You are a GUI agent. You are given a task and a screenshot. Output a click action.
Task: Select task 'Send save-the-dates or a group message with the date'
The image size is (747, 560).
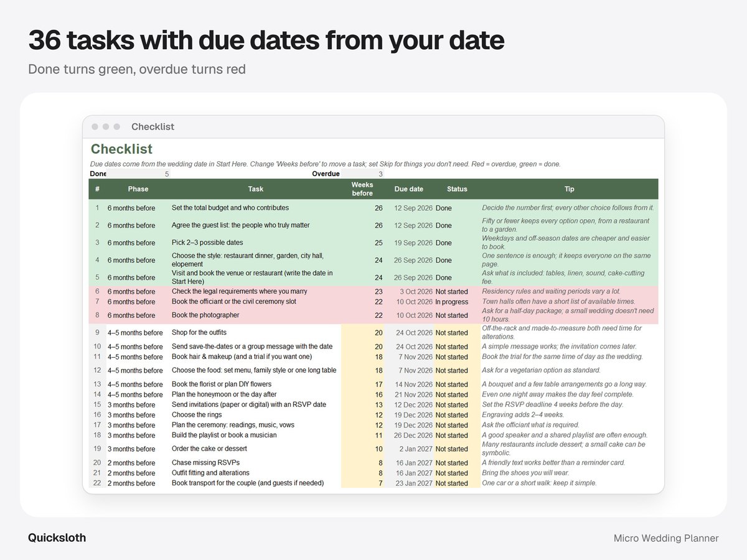252,347
